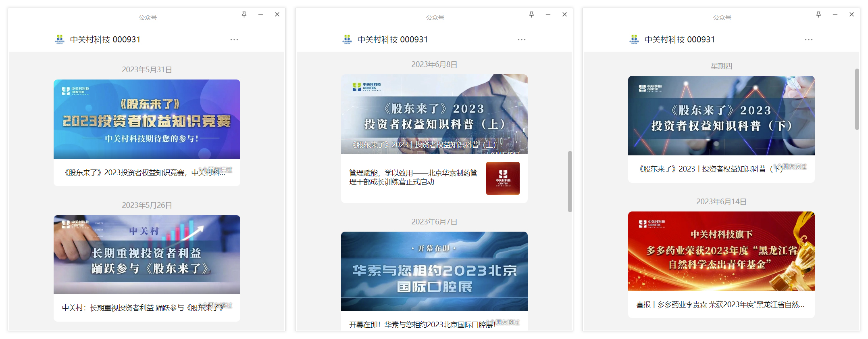Click the account logo above the 2023年6月8日 feed
Image resolution: width=868 pixels, height=339 pixels.
[x=347, y=39]
